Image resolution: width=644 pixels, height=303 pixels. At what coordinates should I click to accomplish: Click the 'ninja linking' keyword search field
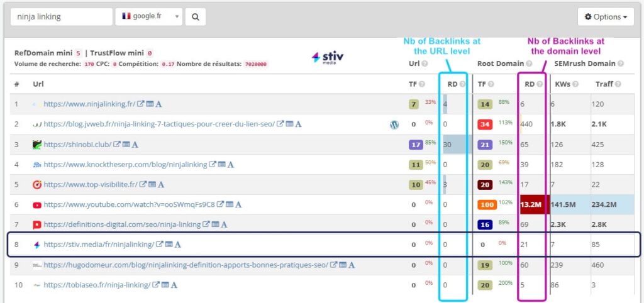click(x=60, y=17)
